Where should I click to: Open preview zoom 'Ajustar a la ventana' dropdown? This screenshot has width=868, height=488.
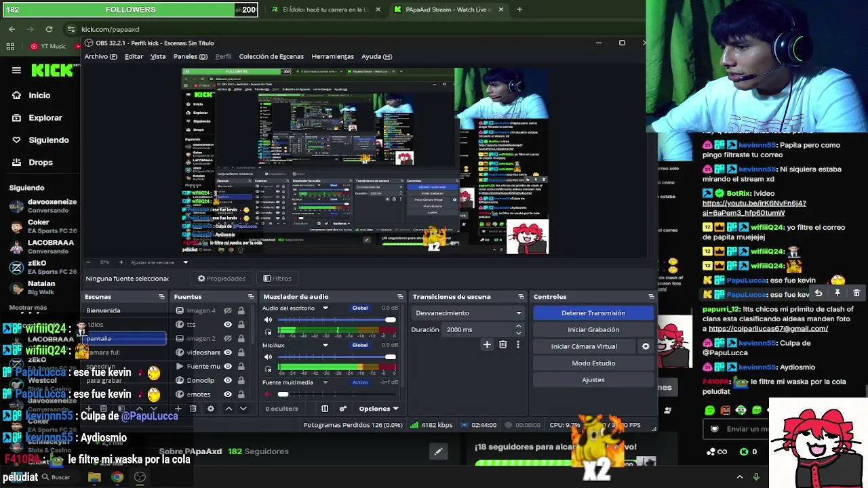pyautogui.click(x=185, y=262)
